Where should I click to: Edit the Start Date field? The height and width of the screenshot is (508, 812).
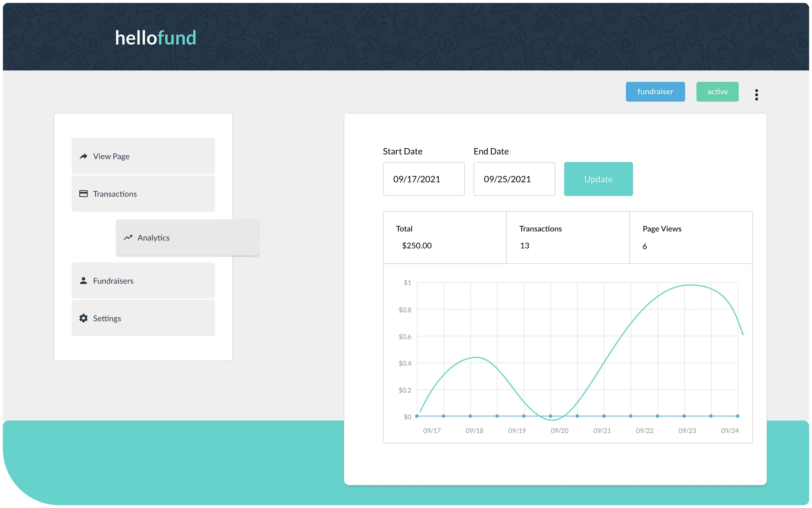(x=424, y=179)
